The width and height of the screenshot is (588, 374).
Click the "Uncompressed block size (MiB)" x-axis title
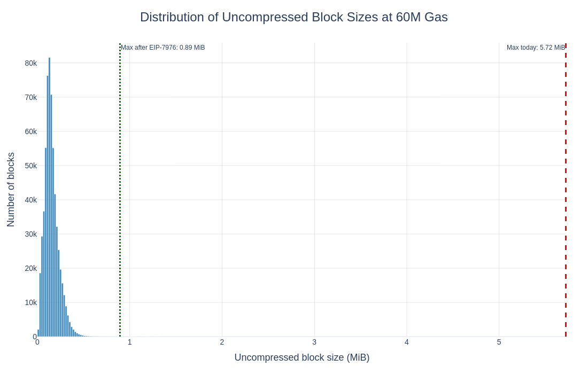tap(301, 357)
